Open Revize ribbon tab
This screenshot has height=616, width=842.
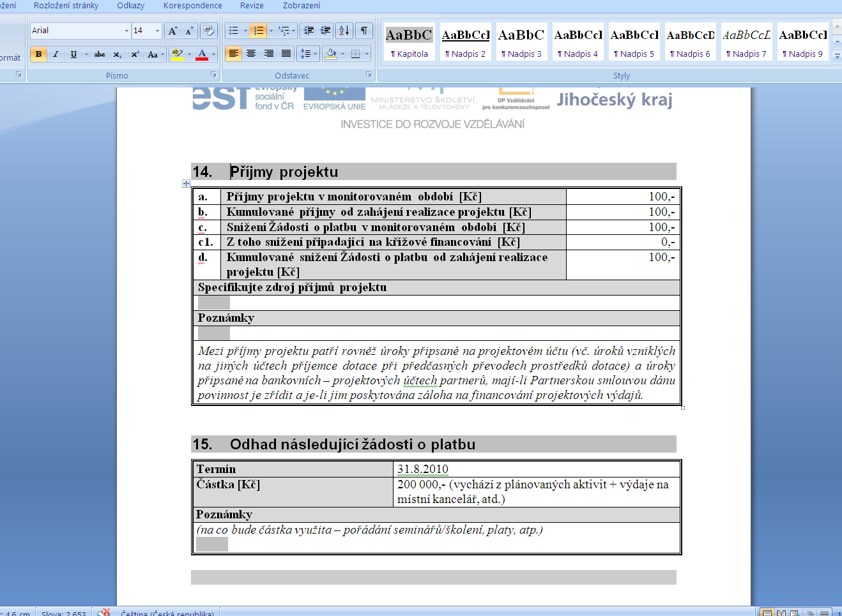point(252,6)
